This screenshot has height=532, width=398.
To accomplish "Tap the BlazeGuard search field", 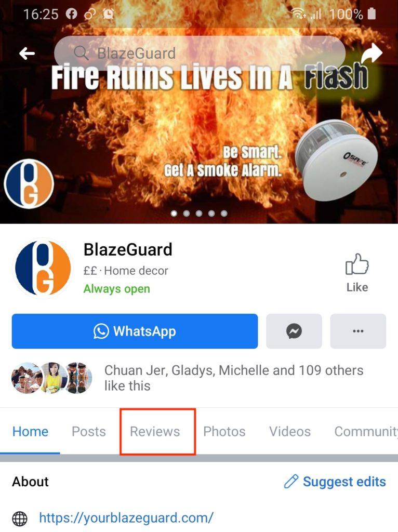I will click(x=200, y=54).
